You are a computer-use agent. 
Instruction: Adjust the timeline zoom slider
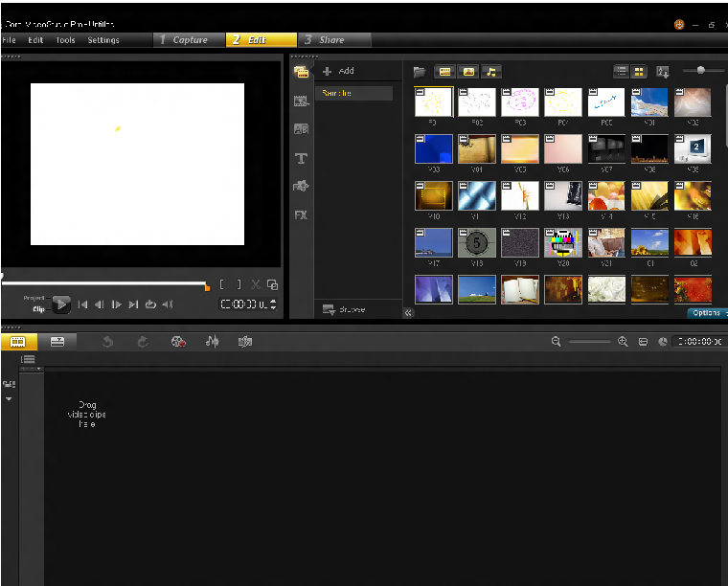click(590, 342)
